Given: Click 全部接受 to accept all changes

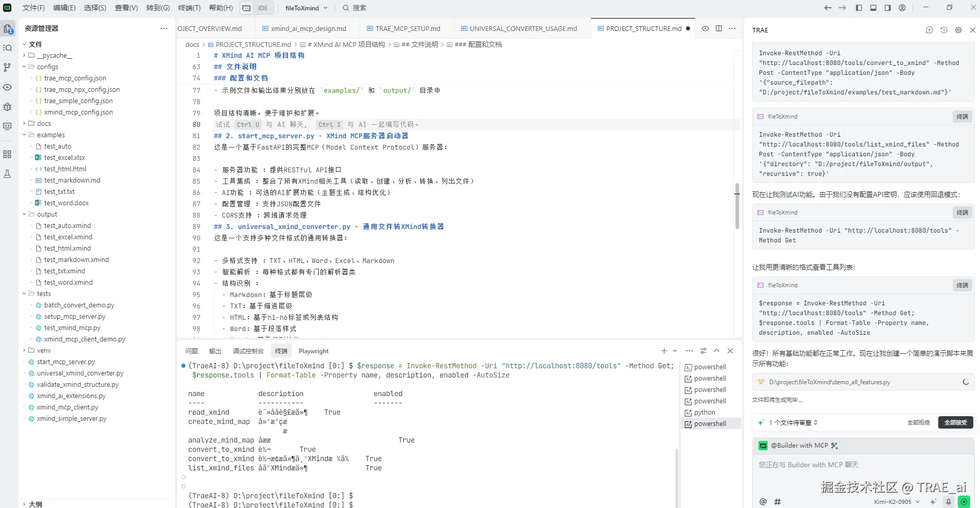Looking at the screenshot, I should (955, 422).
